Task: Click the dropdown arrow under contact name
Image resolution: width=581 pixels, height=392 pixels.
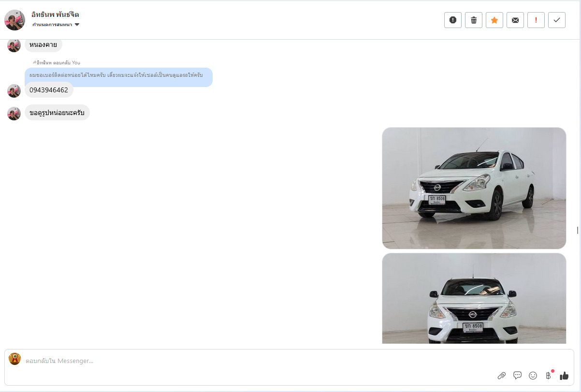Action: coord(77,25)
